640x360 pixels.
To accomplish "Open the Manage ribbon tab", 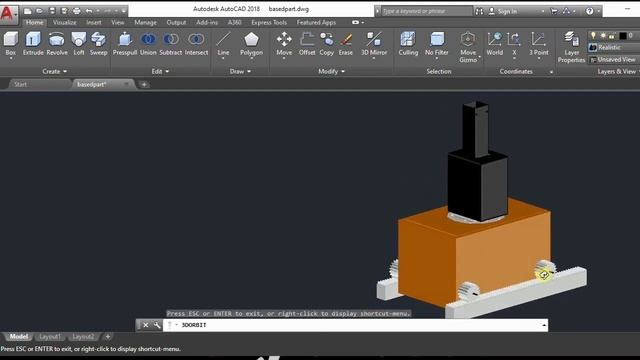I will tap(145, 22).
